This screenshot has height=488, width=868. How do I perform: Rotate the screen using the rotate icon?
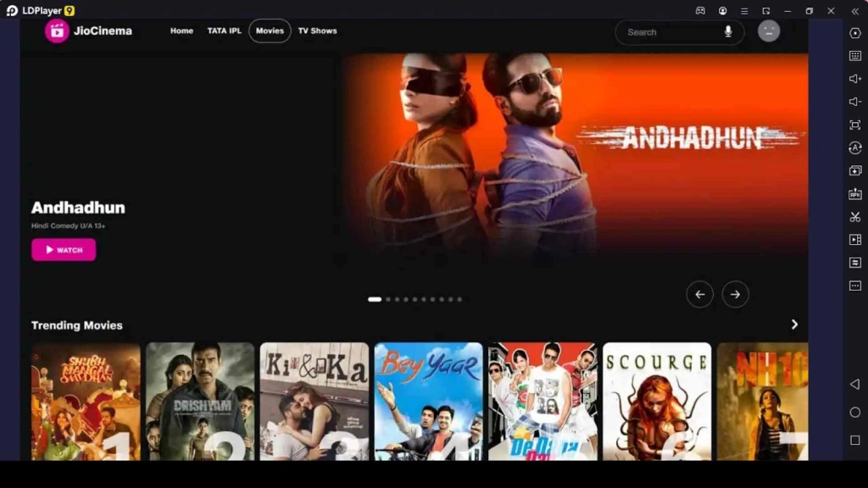[x=854, y=147]
